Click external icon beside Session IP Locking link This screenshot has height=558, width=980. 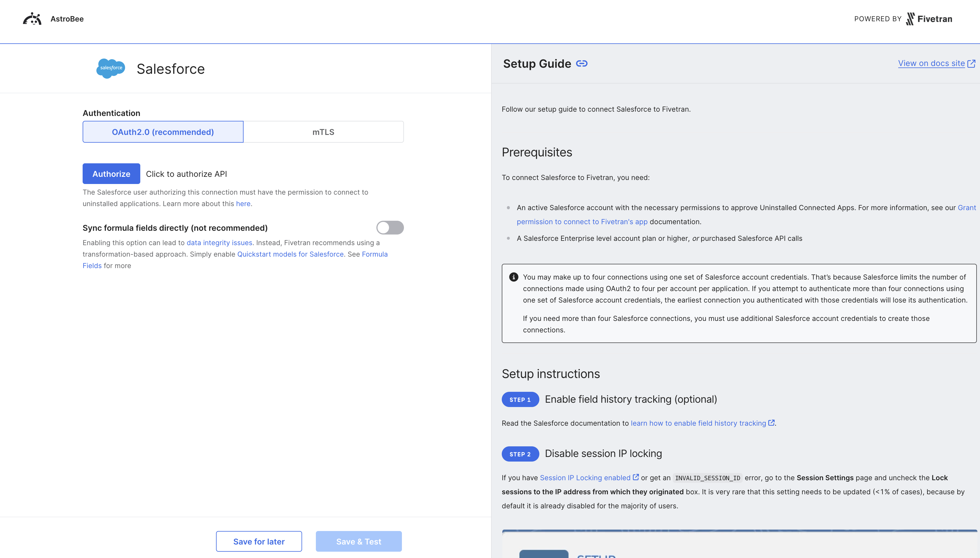635,477
